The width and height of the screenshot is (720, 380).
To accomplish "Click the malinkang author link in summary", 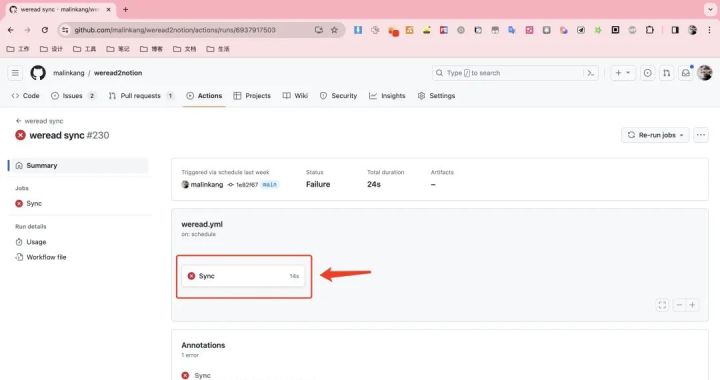I will click(207, 184).
